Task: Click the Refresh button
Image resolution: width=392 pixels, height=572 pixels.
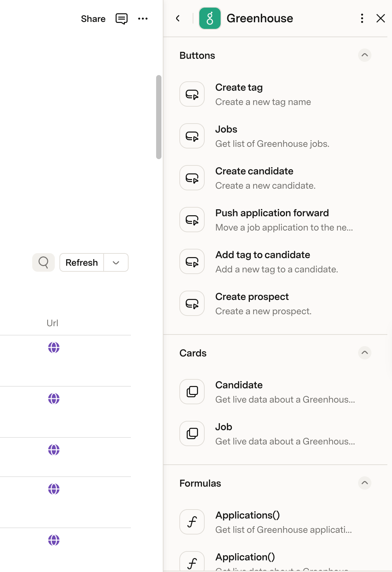Action: (x=82, y=262)
